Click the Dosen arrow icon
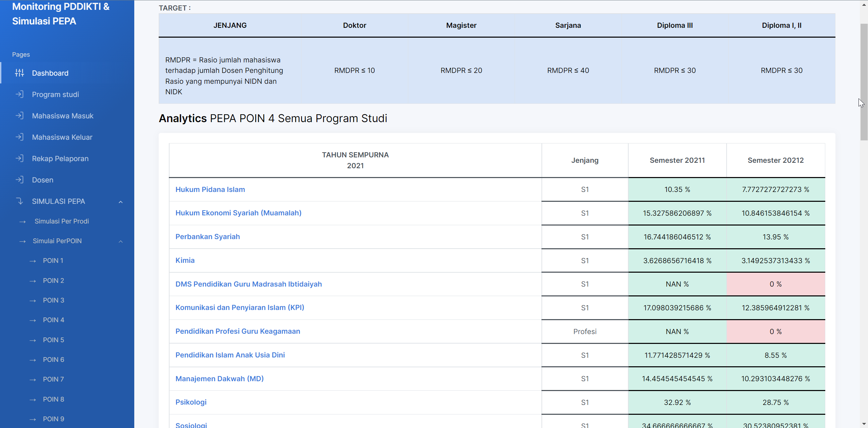This screenshot has width=868, height=428. [x=19, y=180]
